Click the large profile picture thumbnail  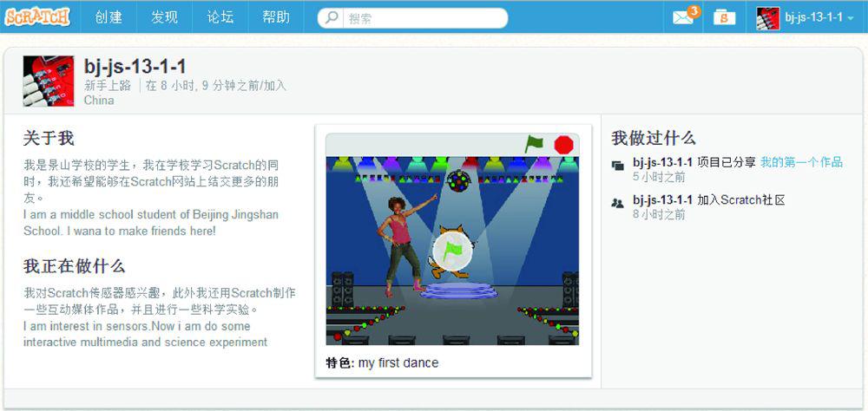(48, 81)
